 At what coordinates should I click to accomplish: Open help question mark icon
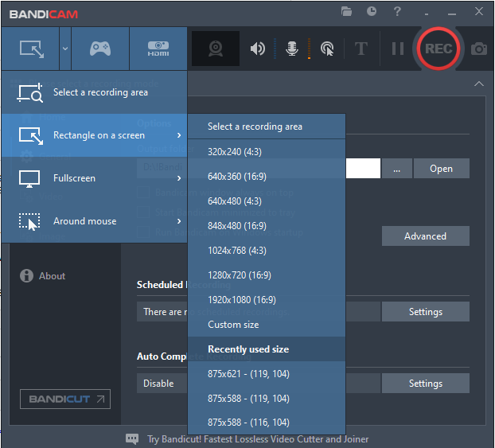(397, 12)
